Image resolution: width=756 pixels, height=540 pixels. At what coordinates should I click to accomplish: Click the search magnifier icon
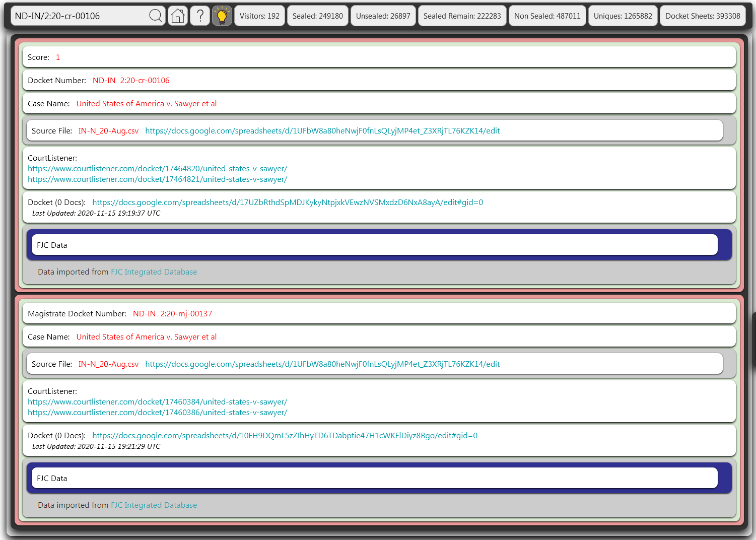(156, 16)
